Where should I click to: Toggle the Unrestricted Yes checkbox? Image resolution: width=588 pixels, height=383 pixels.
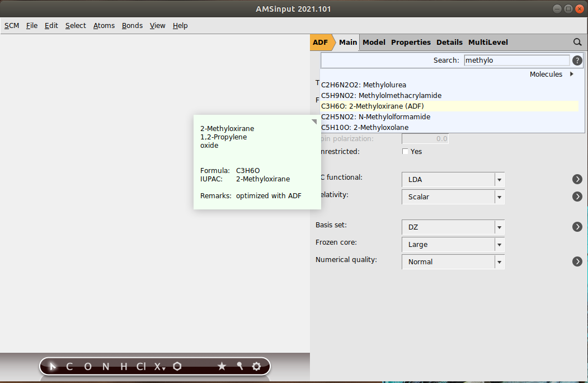[x=405, y=151]
